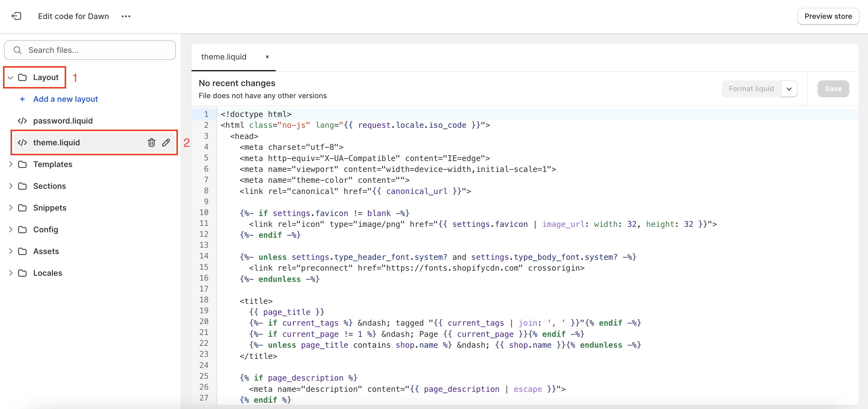Place cursor on the '<!doctype html>' line
The image size is (868, 409).
coord(256,114)
